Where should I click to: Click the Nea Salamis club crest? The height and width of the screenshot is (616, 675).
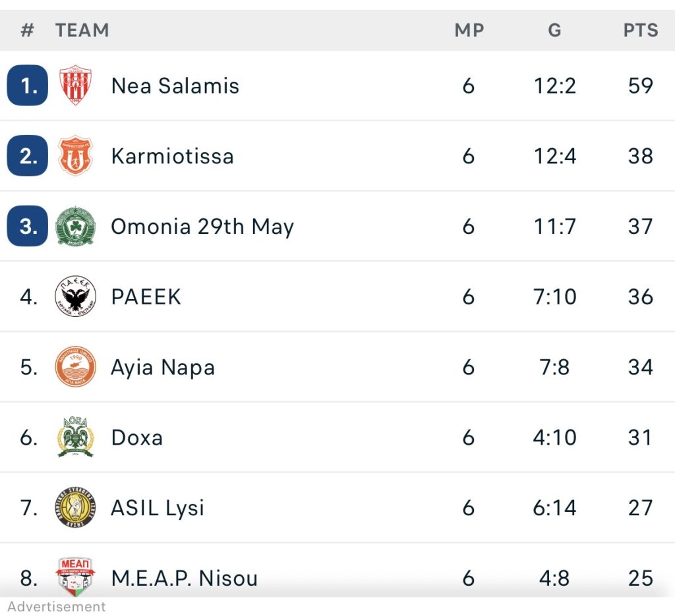[75, 86]
